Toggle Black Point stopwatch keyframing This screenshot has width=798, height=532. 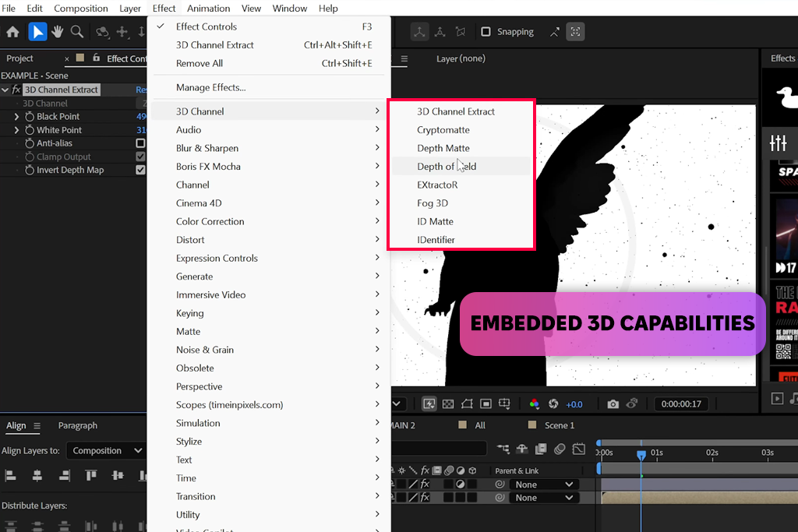[x=30, y=117]
